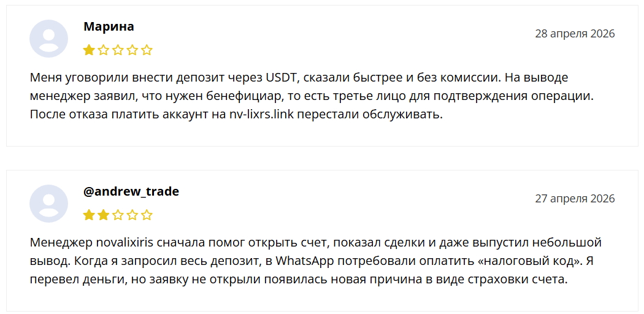Click @andrew_trade's user avatar icon
Screen dimensions: 644x314
tap(48, 204)
